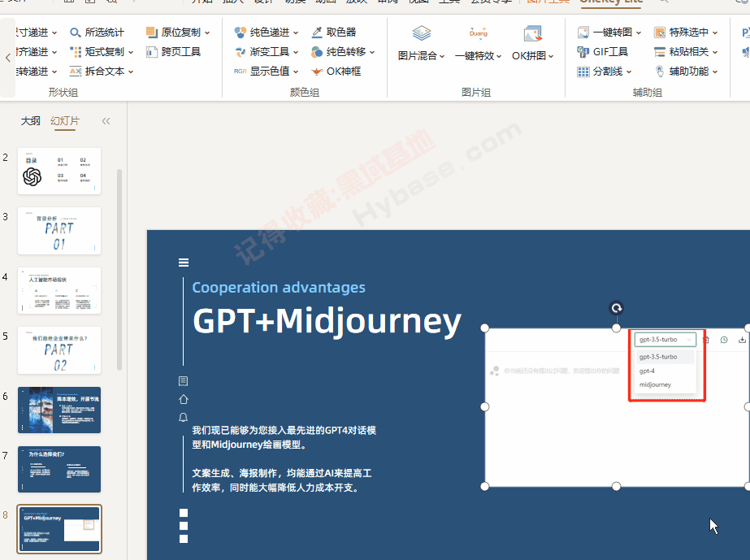Open the 显示色值 show color value menu

point(266,72)
